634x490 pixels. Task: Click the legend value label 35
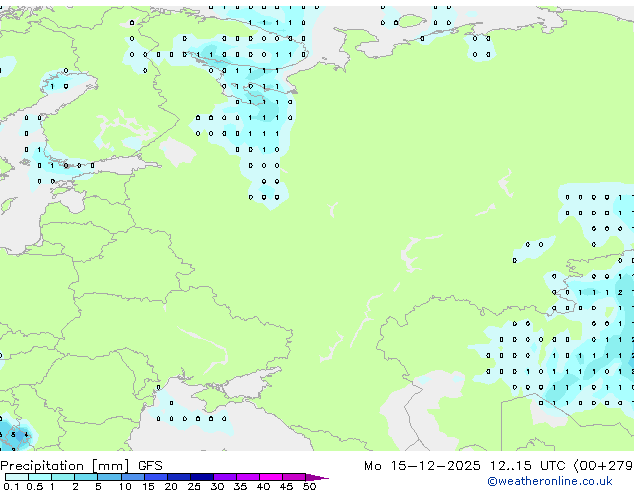pos(240,486)
